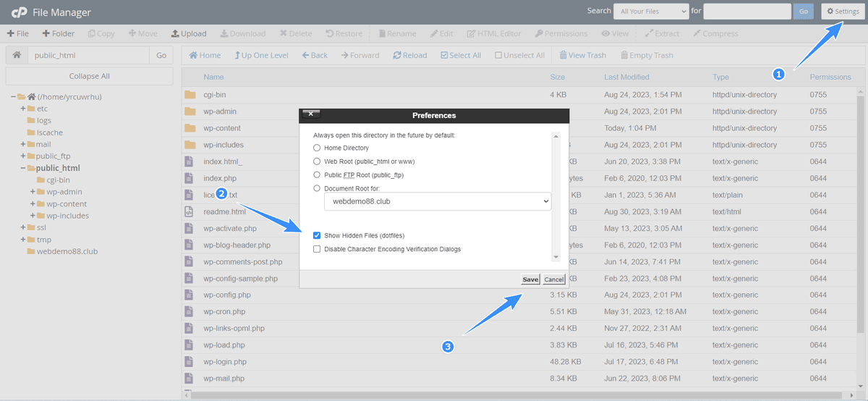
Task: Click the cgi-bin folder icon in list
Action: (x=190, y=94)
